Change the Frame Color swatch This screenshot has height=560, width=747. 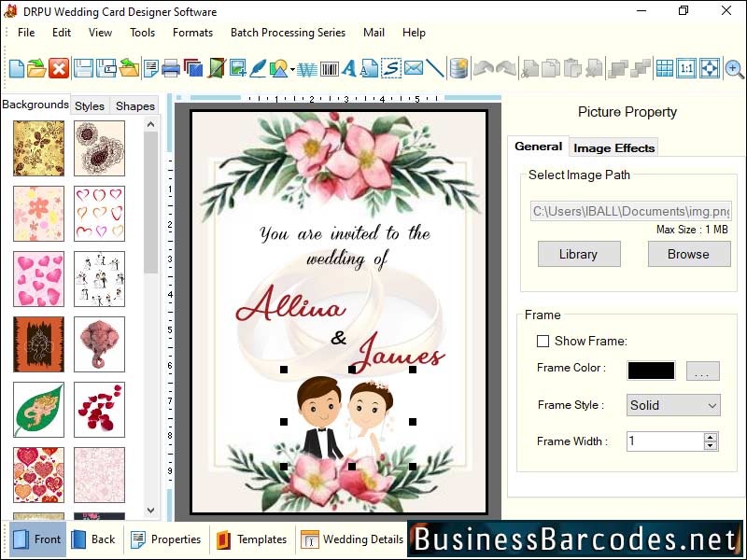(x=651, y=371)
